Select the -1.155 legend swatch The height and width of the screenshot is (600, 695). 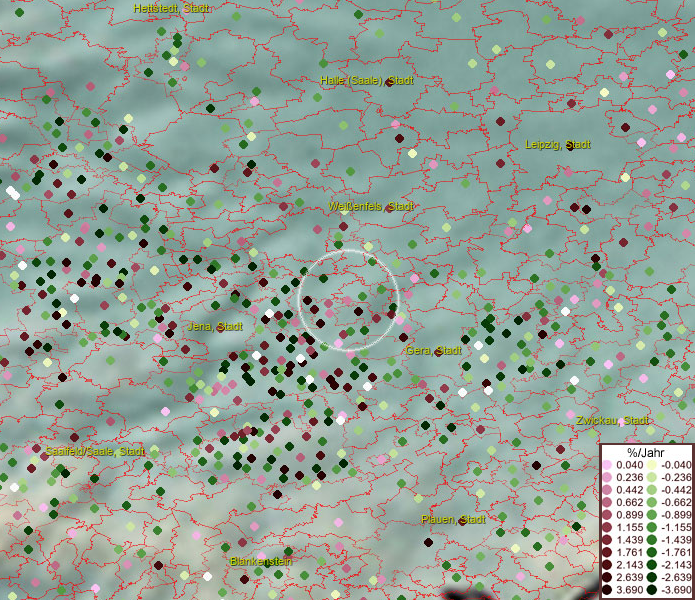point(652,527)
